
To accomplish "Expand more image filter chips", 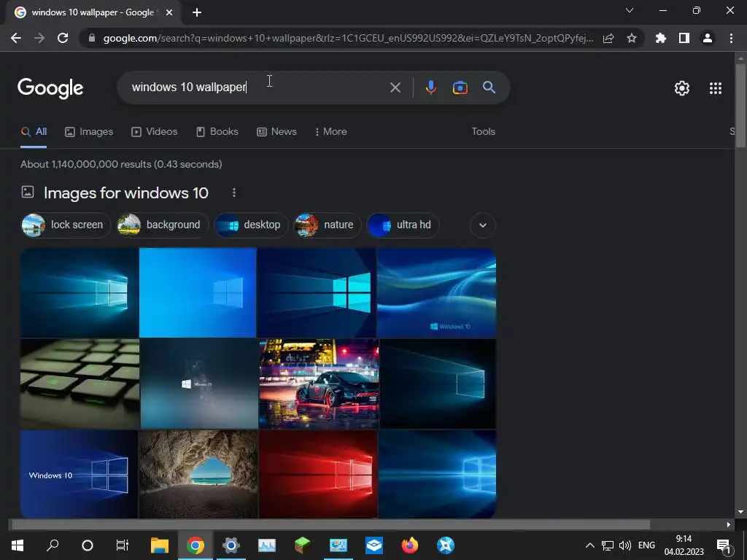I will tap(483, 225).
